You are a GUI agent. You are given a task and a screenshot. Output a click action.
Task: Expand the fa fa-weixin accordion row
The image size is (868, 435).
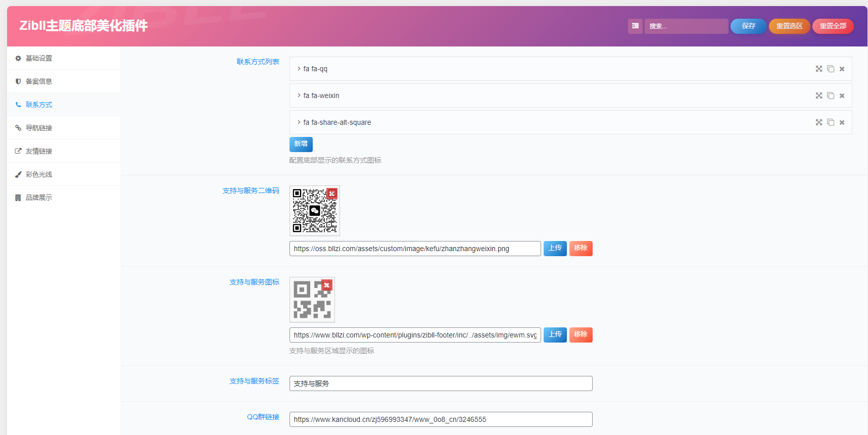click(570, 95)
